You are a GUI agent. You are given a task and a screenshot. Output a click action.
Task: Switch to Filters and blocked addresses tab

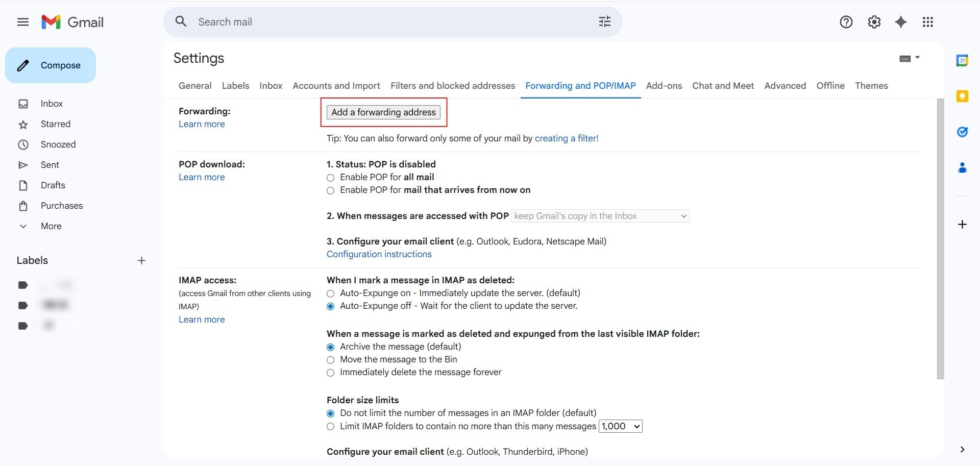coord(453,86)
